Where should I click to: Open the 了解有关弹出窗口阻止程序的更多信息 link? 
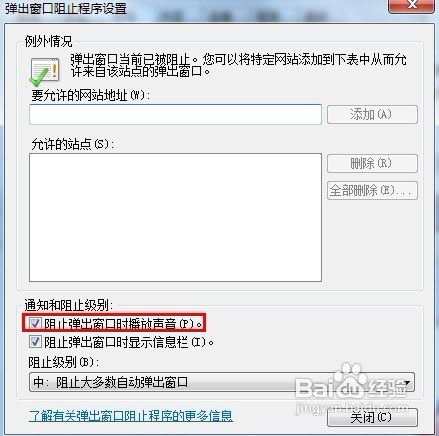point(131,416)
